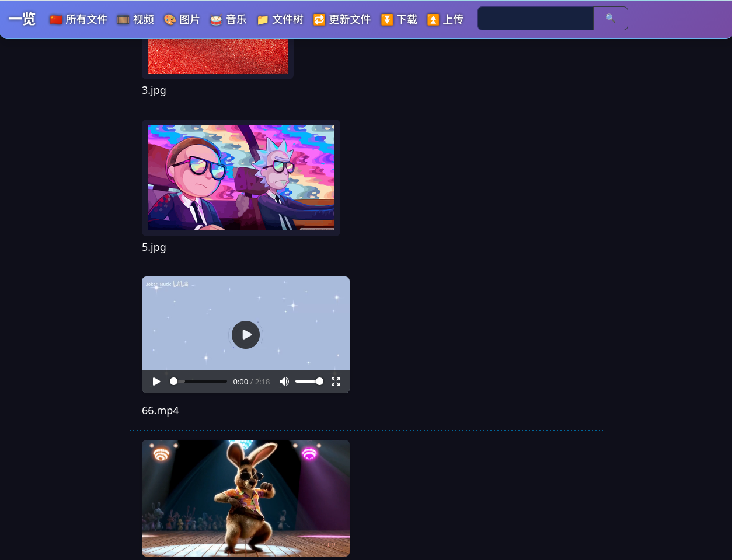732x560 pixels.
Task: Click the 下载 (Download) link
Action: pyautogui.click(x=400, y=20)
